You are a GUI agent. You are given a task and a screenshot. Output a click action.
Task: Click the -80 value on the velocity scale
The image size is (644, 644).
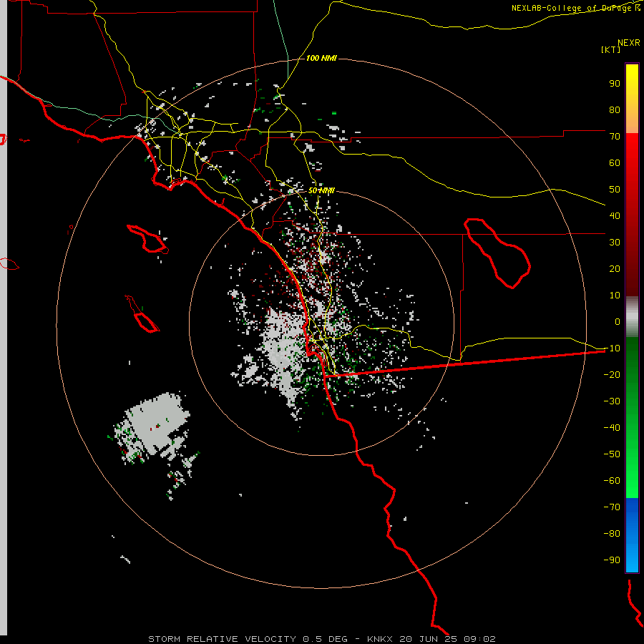point(612,534)
